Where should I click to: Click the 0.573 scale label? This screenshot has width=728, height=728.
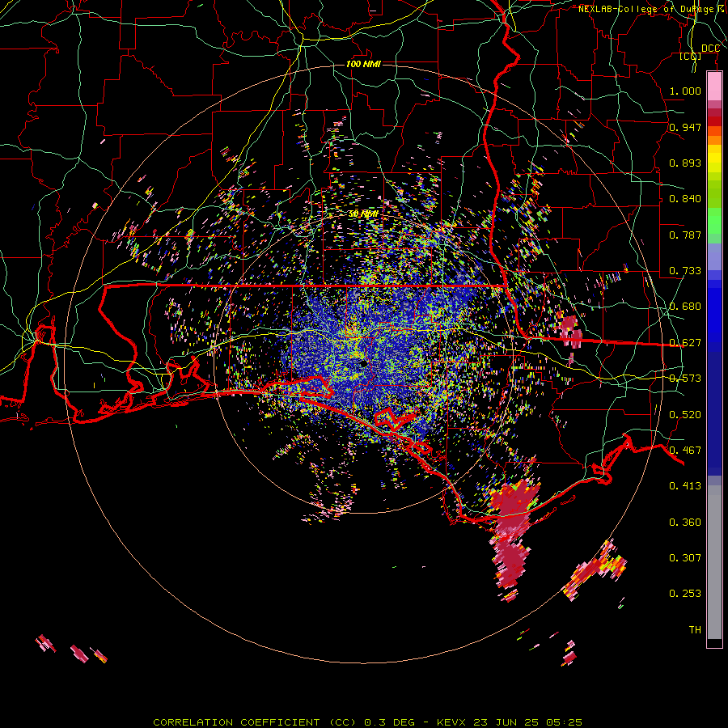pyautogui.click(x=685, y=379)
